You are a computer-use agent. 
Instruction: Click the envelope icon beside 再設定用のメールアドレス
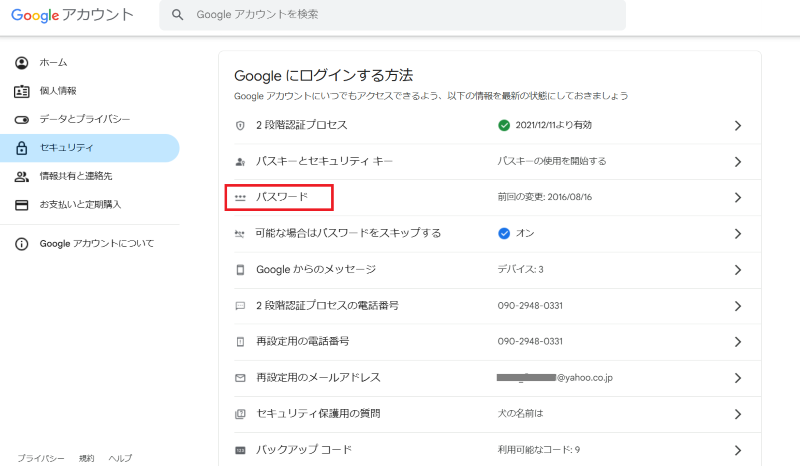point(240,378)
